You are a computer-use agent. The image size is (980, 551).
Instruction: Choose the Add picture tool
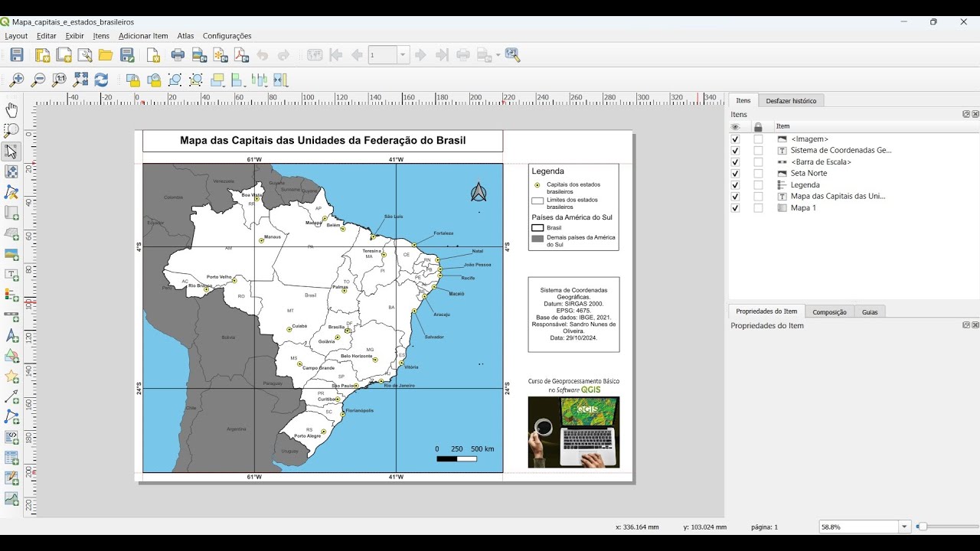(11, 254)
